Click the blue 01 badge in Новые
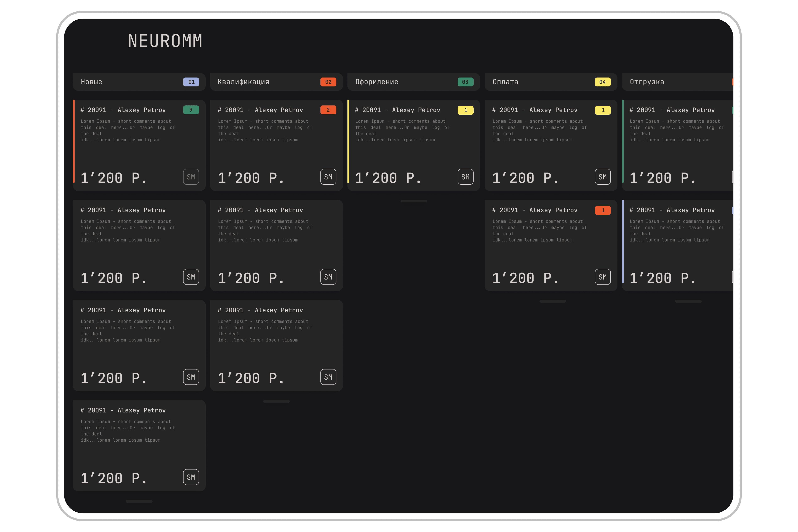Image resolution: width=798 pixels, height=532 pixels. coord(191,82)
